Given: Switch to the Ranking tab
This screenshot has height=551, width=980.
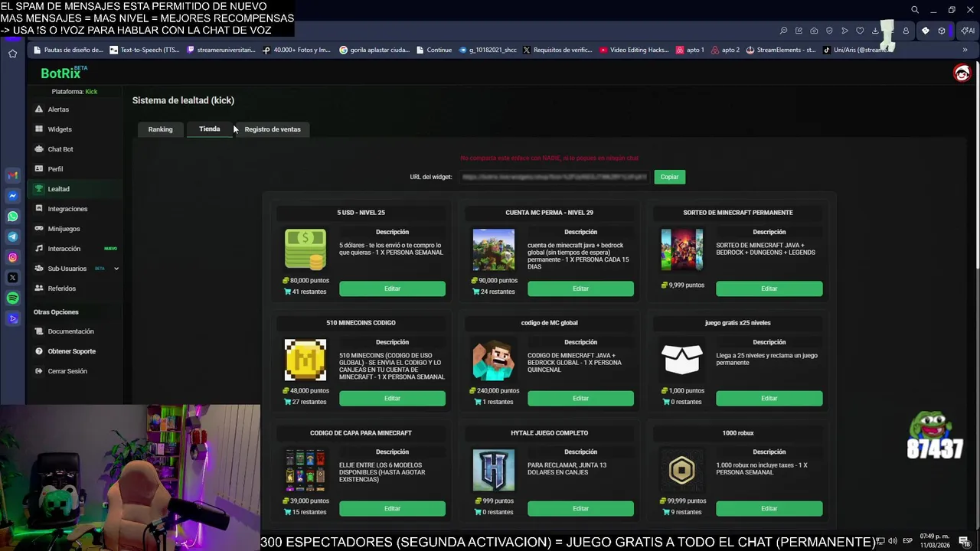Looking at the screenshot, I should click(160, 129).
